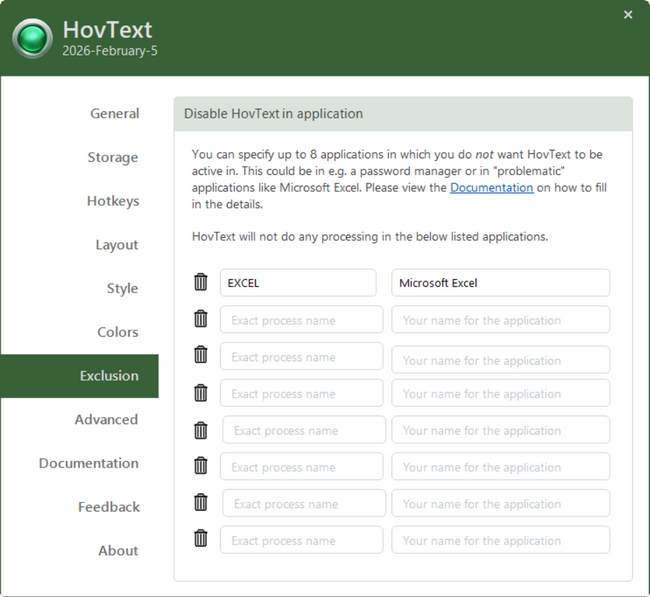650x597 pixels.
Task: Click the trash icon in the seventh row
Action: click(200, 502)
